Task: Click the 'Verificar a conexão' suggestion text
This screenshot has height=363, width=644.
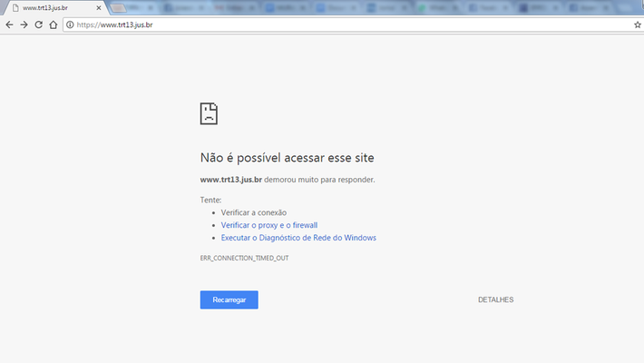Action: tap(254, 212)
